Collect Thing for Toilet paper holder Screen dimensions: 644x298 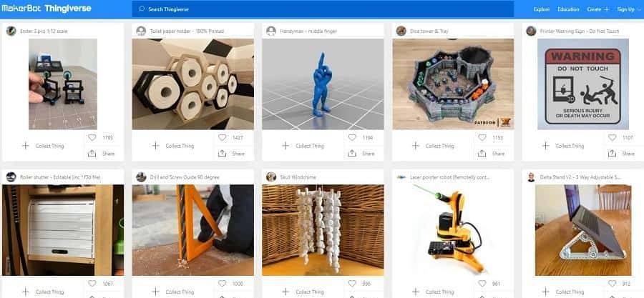(173, 146)
